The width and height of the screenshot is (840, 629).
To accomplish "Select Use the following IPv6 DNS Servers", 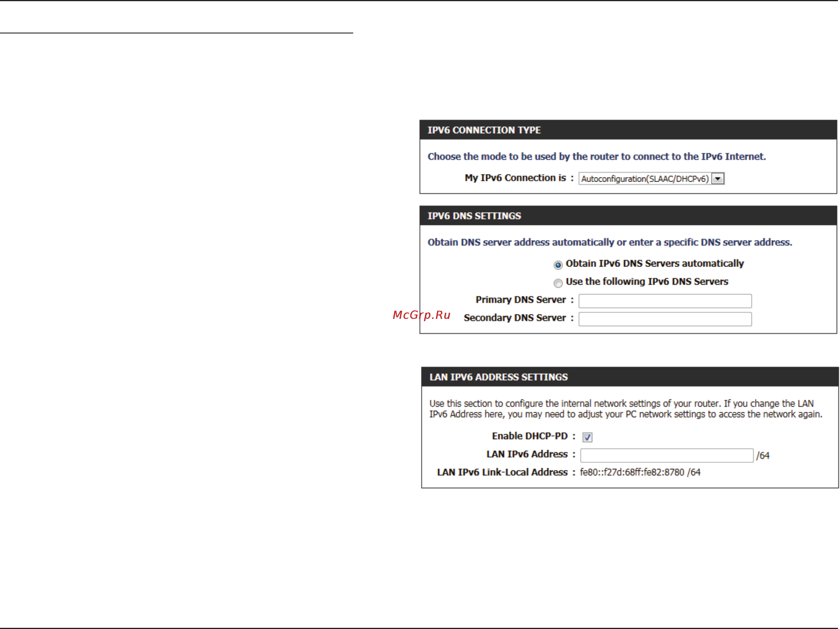I will [558, 283].
